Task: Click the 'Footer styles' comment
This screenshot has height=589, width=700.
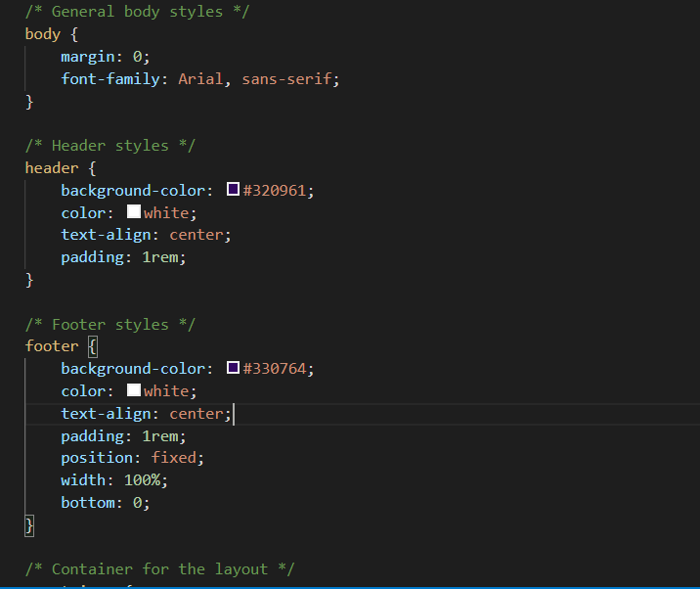Action: click(110, 325)
